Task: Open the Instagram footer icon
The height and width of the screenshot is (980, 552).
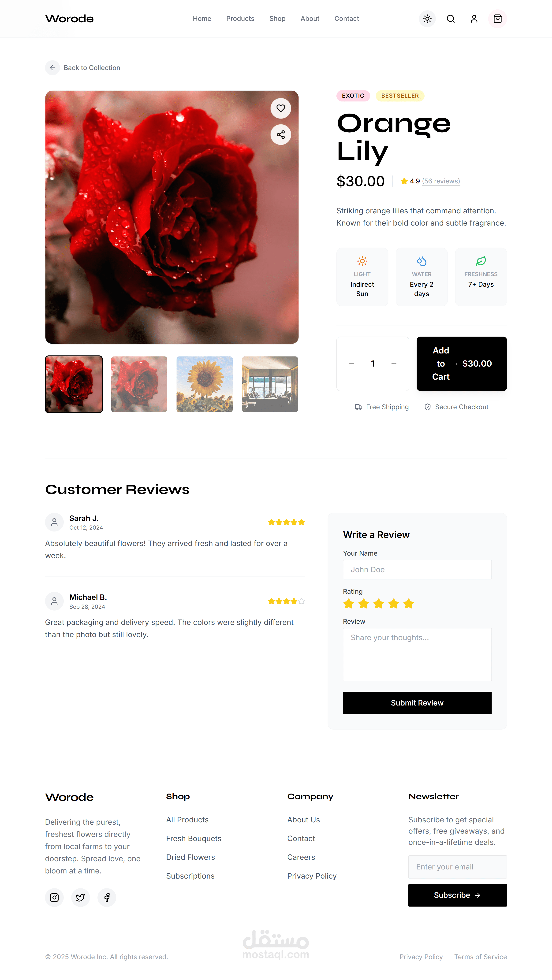Action: pos(54,898)
